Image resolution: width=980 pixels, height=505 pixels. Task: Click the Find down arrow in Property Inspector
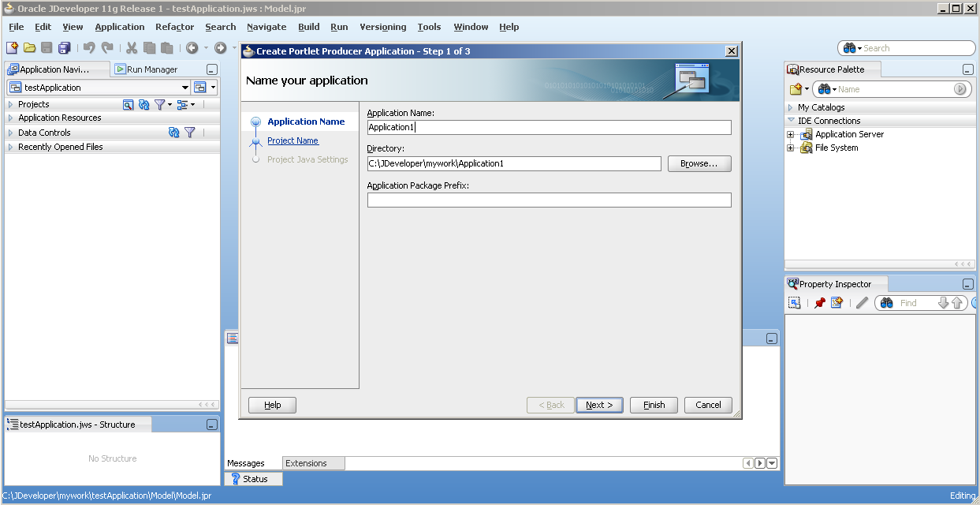pyautogui.click(x=944, y=303)
